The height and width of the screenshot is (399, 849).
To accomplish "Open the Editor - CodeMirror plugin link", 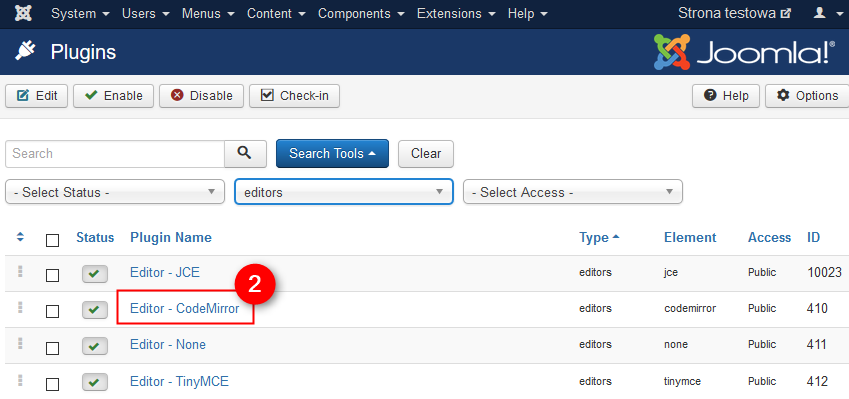I will [185, 309].
